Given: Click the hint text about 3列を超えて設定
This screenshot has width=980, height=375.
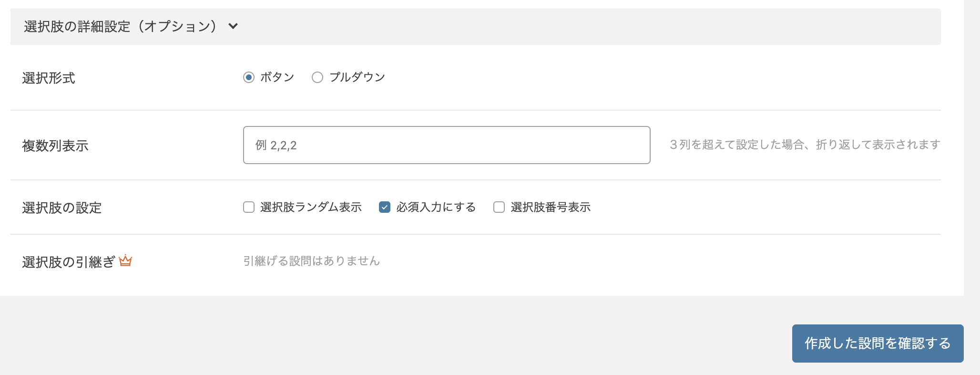Looking at the screenshot, I should [805, 145].
